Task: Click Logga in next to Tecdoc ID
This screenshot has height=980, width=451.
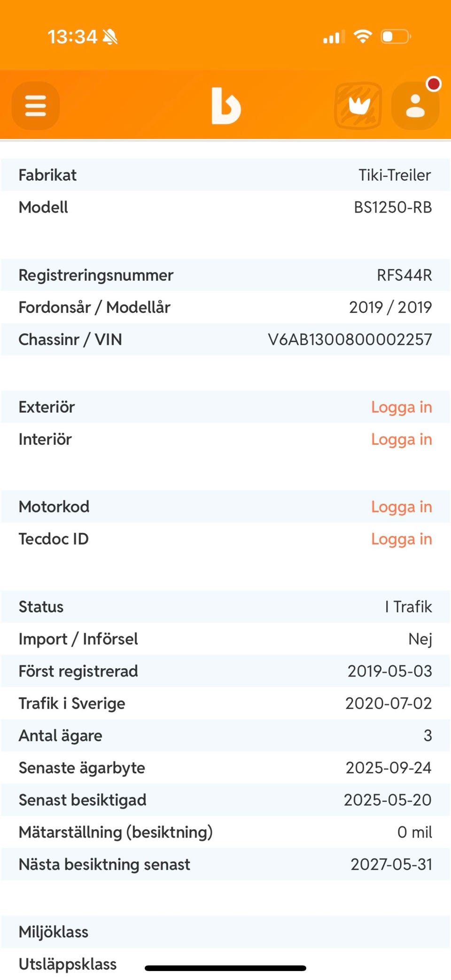Action: pyautogui.click(x=401, y=539)
